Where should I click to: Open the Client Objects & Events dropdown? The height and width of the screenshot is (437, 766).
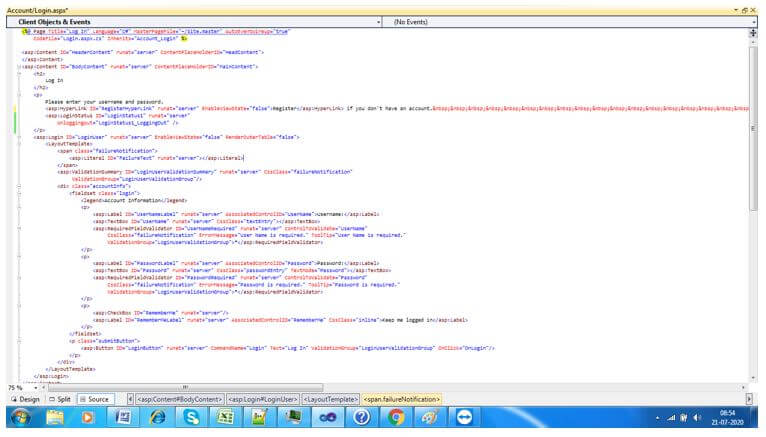tap(378, 20)
